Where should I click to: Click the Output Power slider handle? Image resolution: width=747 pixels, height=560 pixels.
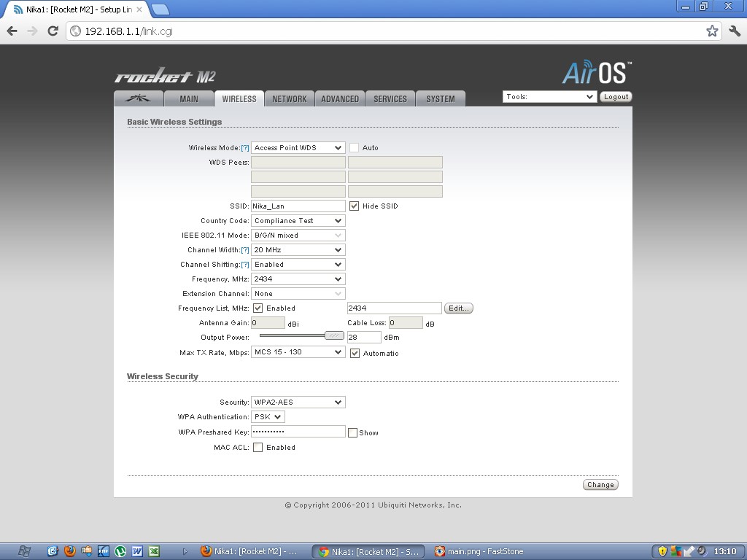click(x=334, y=335)
